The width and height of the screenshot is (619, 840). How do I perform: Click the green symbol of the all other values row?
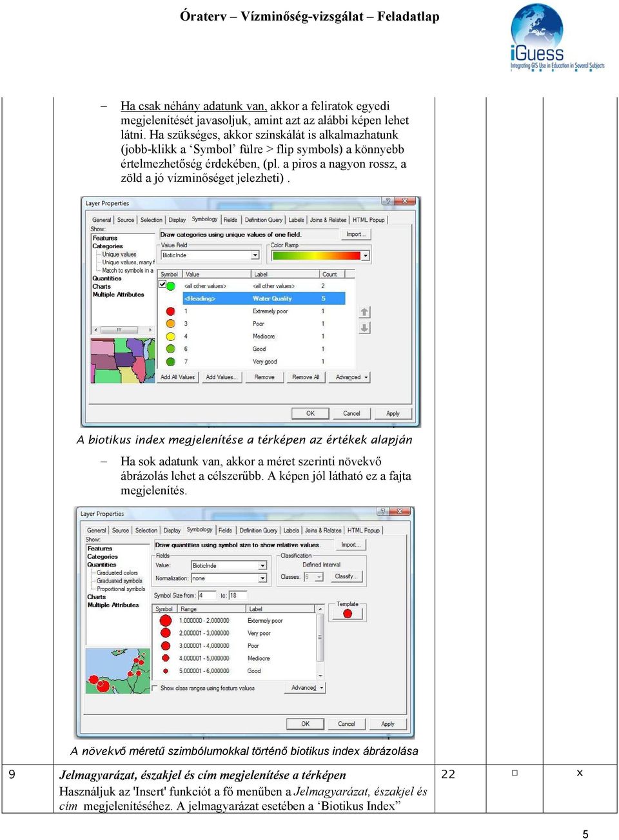click(172, 286)
